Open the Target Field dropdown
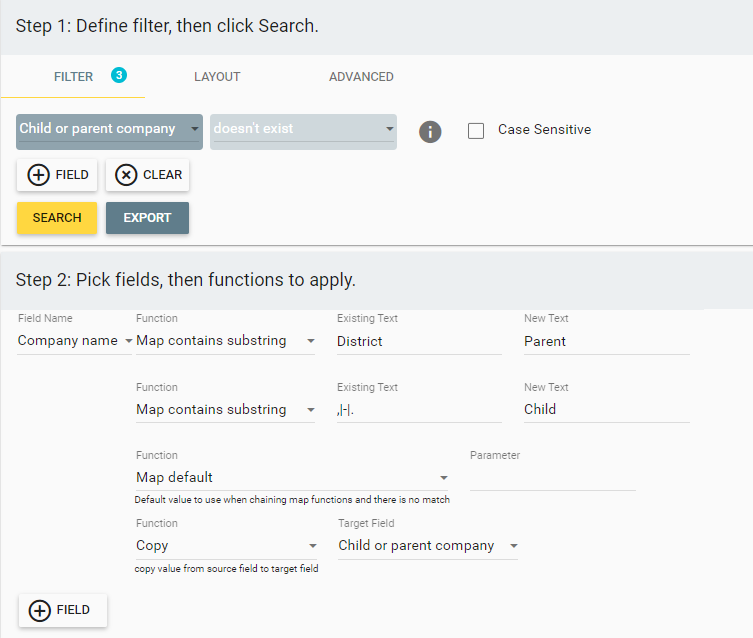This screenshot has height=638, width=753. click(x=428, y=546)
